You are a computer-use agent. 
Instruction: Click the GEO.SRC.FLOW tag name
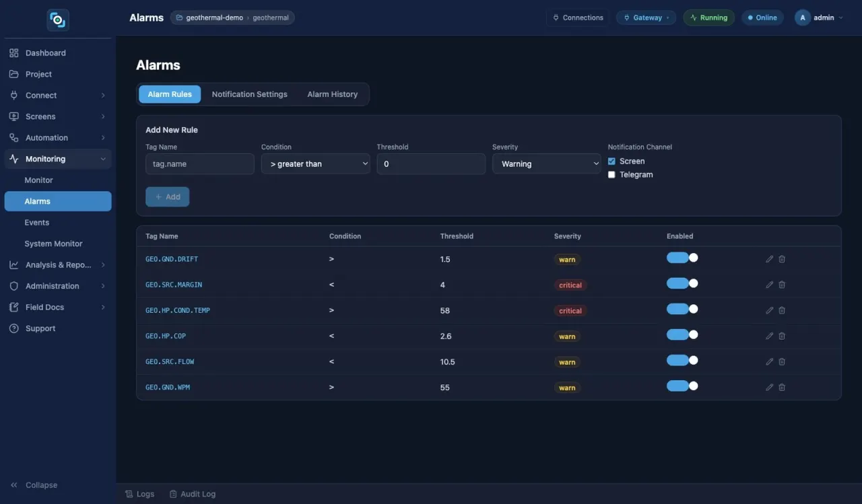point(170,361)
